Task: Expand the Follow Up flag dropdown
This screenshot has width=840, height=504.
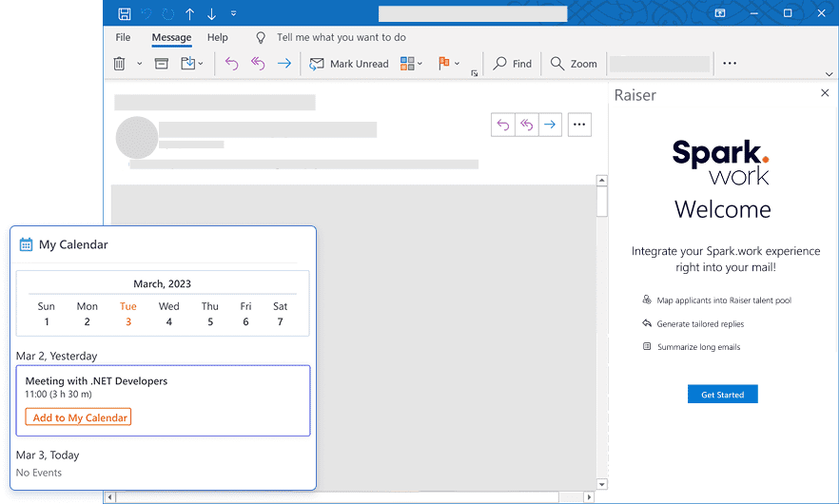Action: tap(457, 64)
